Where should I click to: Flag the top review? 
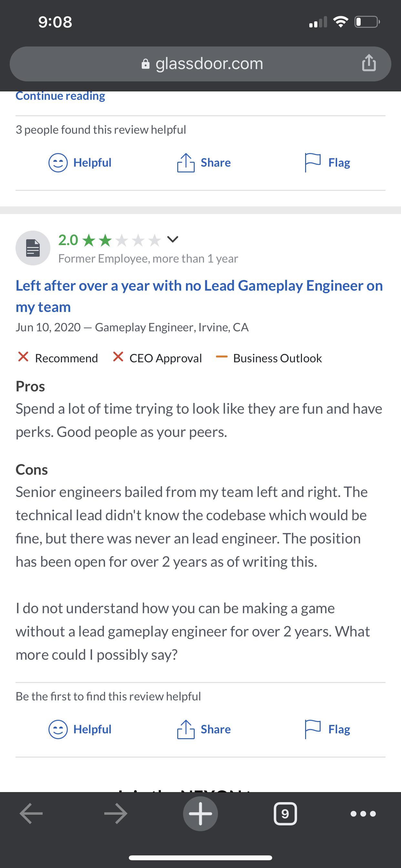pyautogui.click(x=327, y=163)
